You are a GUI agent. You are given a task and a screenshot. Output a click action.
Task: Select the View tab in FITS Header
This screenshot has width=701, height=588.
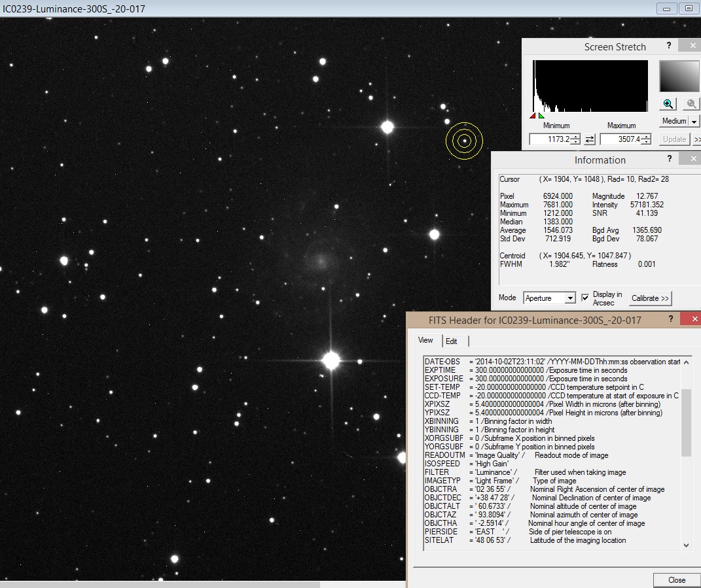(x=425, y=340)
